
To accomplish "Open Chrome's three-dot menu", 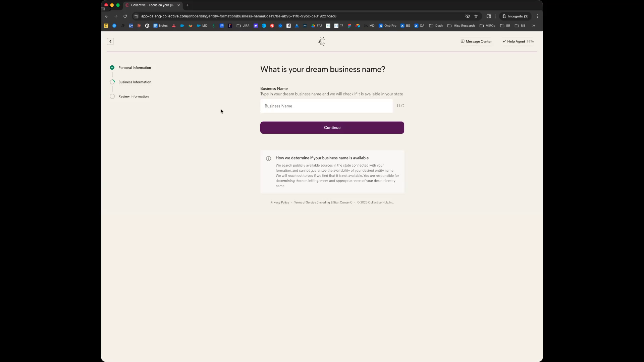I will click(537, 16).
